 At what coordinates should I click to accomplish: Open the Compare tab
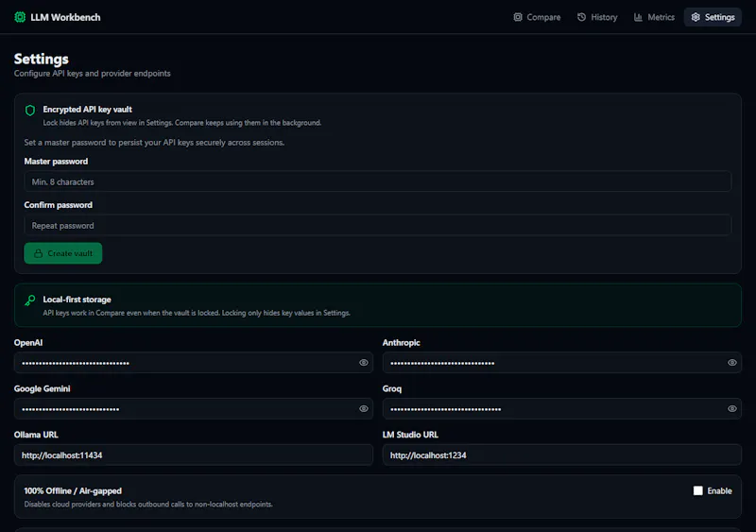click(x=537, y=17)
